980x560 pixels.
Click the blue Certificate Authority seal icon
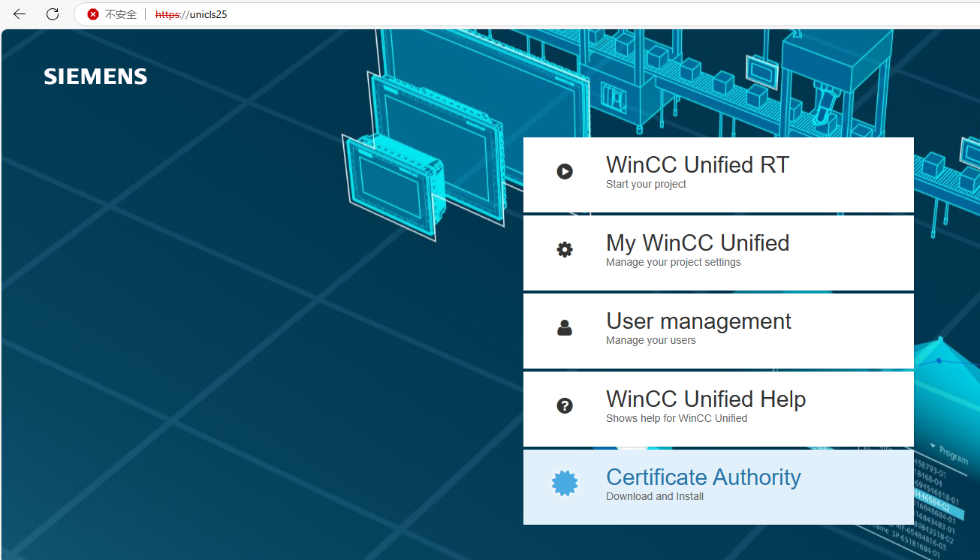click(x=565, y=483)
